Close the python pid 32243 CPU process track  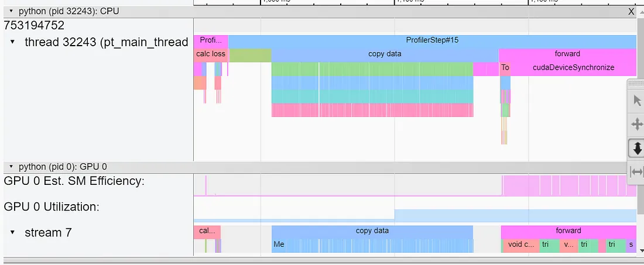(x=632, y=12)
